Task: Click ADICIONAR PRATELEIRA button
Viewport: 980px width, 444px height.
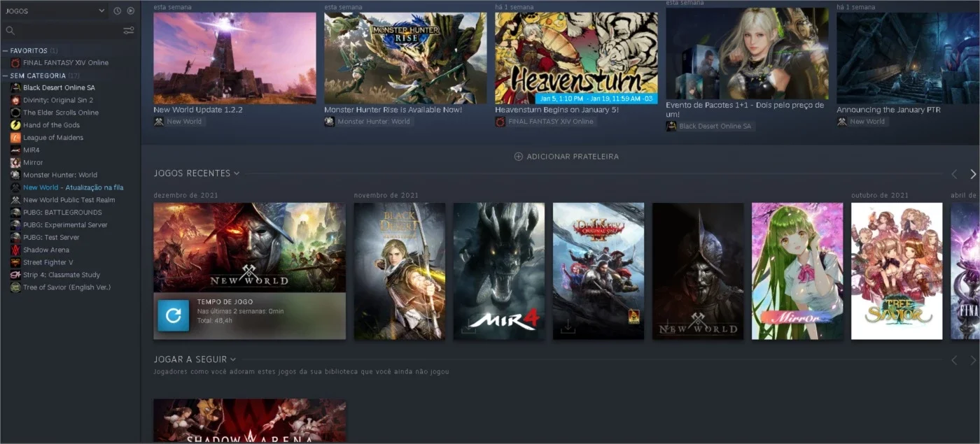Action: (566, 157)
